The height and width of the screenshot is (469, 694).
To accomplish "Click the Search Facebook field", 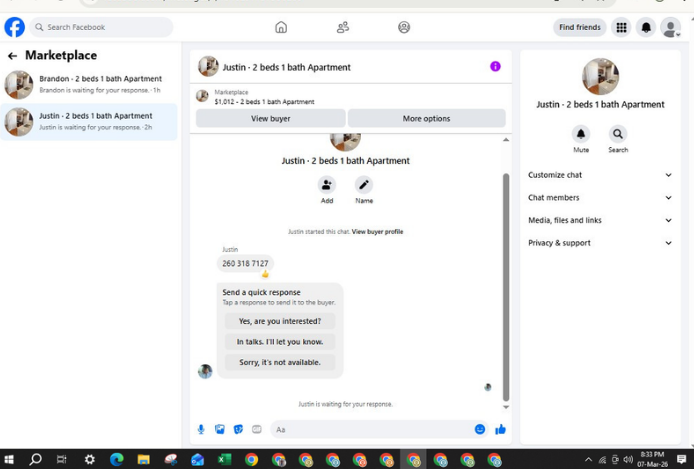I will [x=101, y=27].
